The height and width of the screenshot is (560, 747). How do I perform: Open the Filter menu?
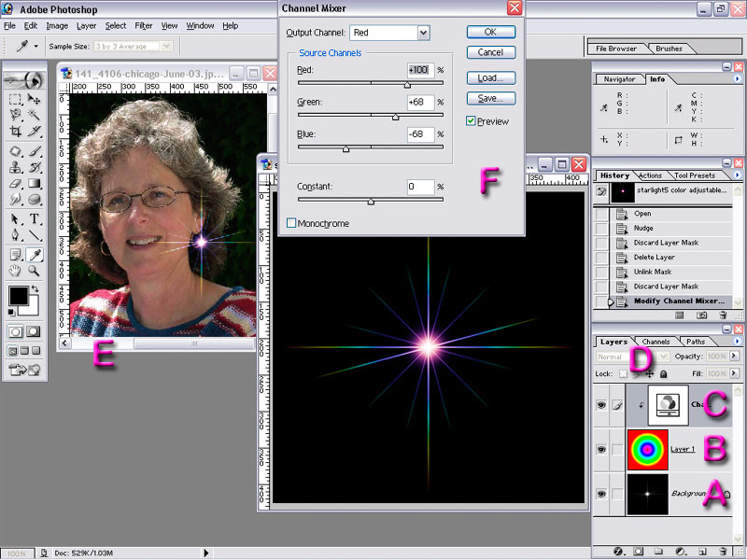(x=144, y=26)
